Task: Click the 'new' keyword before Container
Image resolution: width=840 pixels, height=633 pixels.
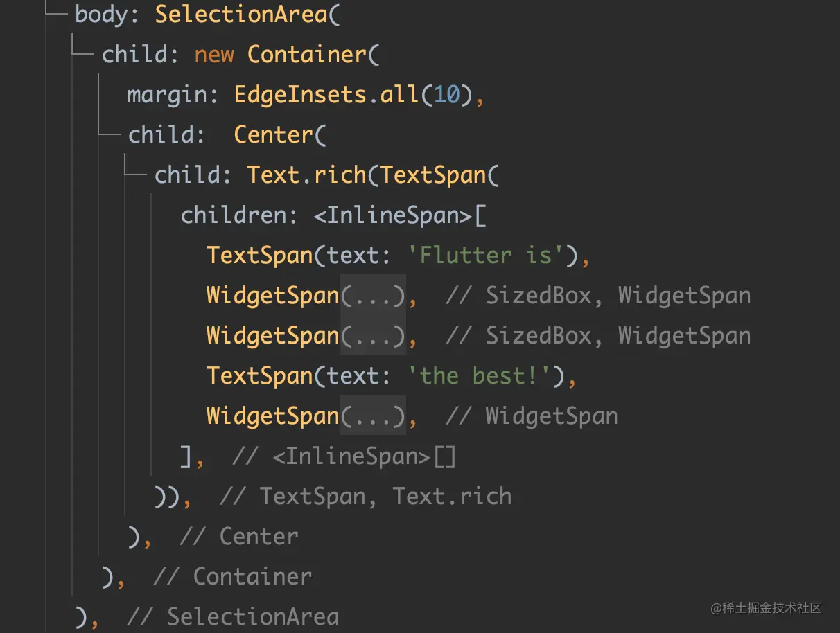Action: click(x=214, y=54)
